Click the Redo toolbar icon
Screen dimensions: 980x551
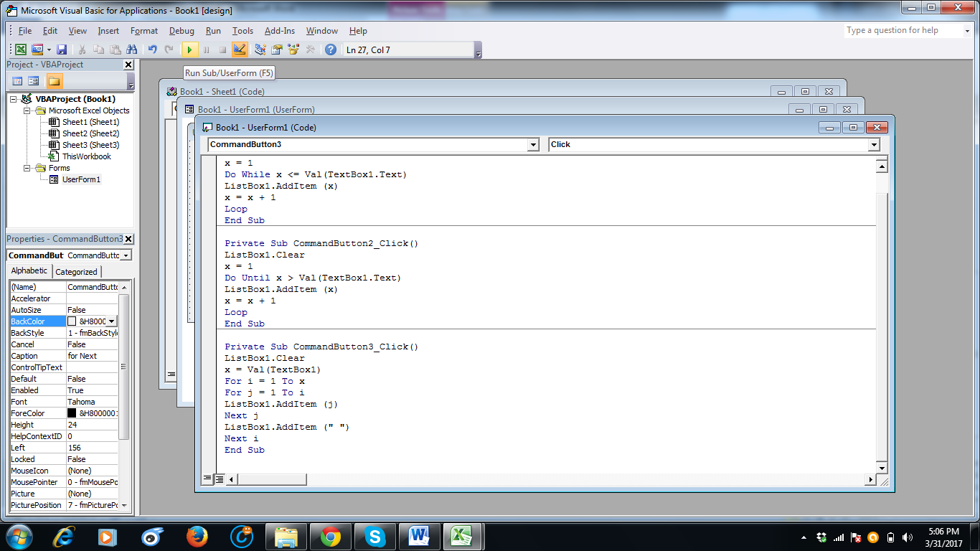pos(169,50)
